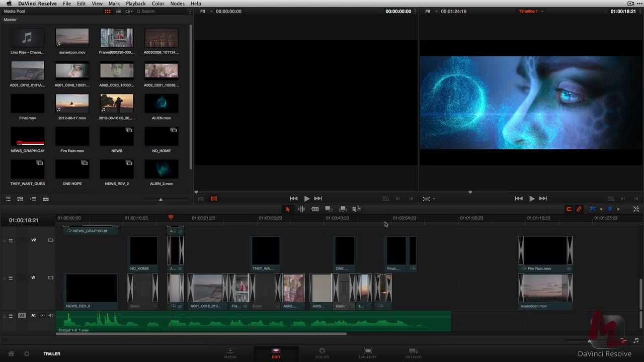Open the timeline tools options icon
The image size is (644, 362).
point(636,209)
